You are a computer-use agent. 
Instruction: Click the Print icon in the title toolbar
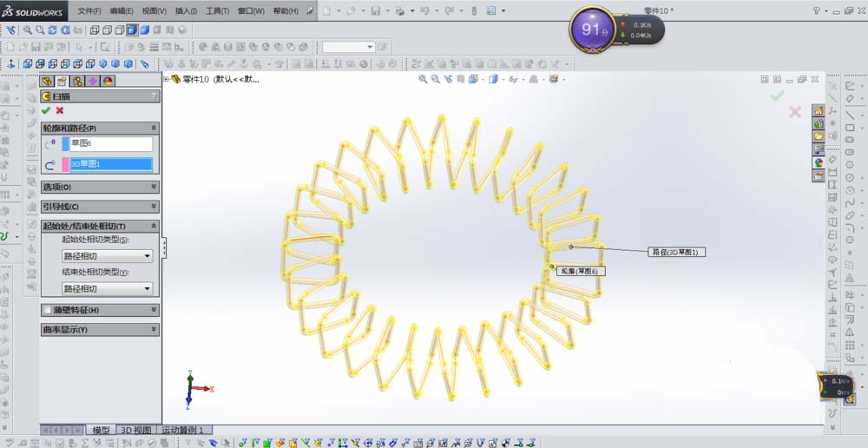click(x=399, y=10)
